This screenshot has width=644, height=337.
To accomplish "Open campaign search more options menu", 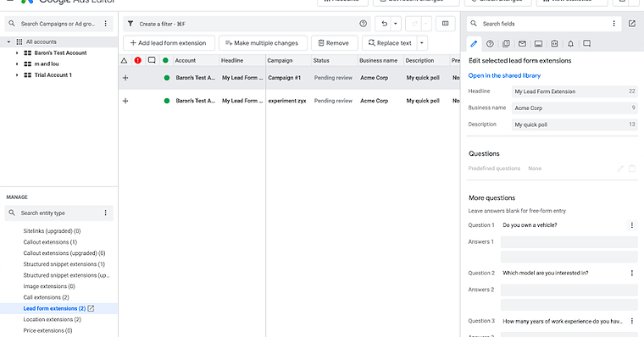I will [x=106, y=24].
